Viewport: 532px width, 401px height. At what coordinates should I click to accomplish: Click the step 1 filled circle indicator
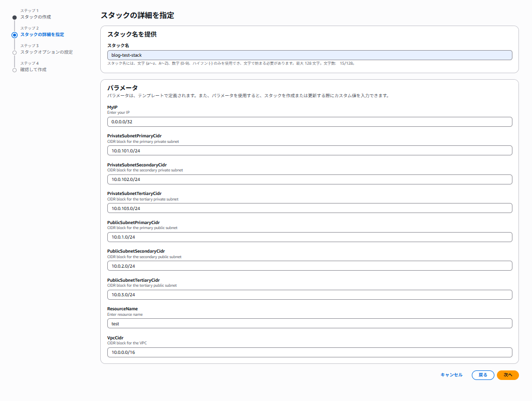pyautogui.click(x=15, y=18)
